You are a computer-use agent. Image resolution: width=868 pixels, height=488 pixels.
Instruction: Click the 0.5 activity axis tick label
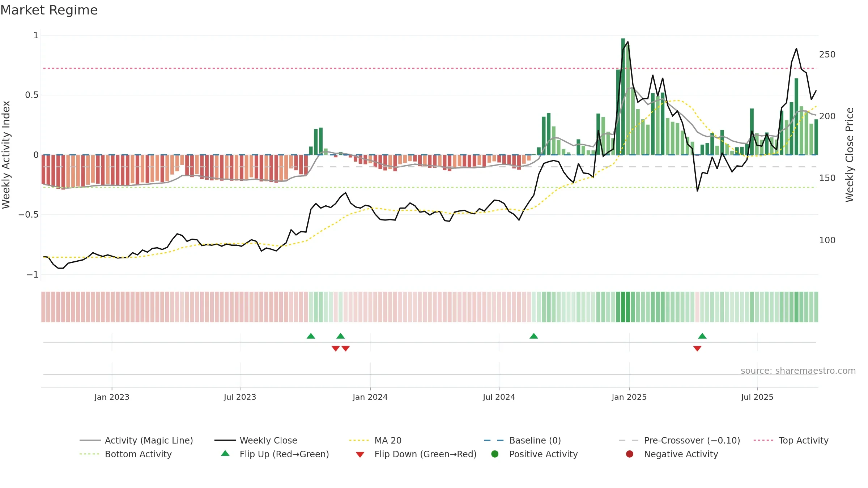[x=31, y=95]
